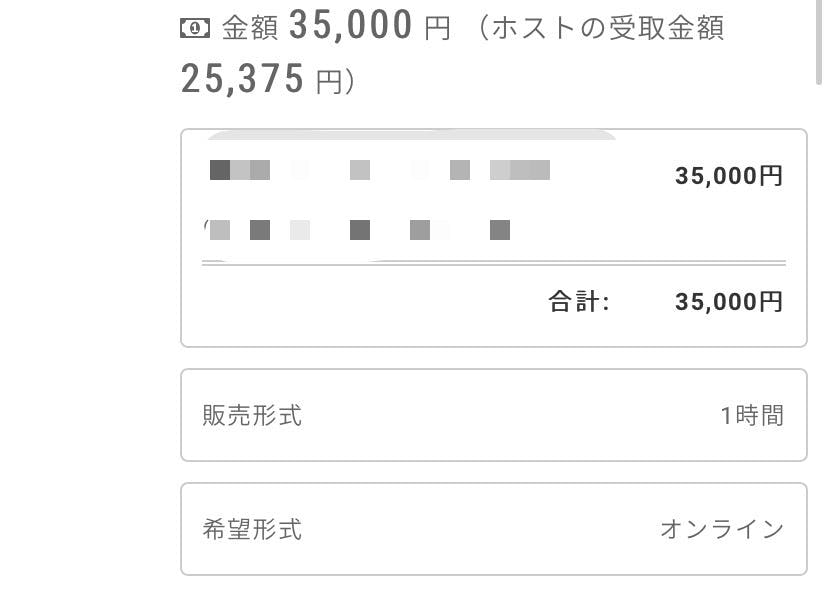Click the total amount 35,000円 after 合計
The width and height of the screenshot is (828, 589).
click(x=728, y=302)
